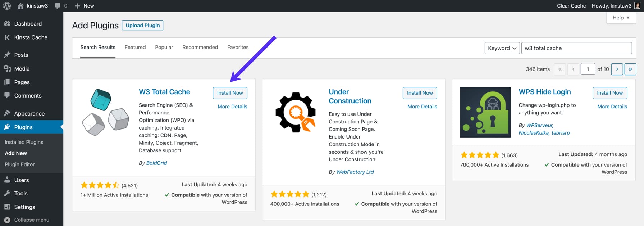The height and width of the screenshot is (226, 644).
Task: Open More Details for WPS Hide Login
Action: [x=612, y=107]
